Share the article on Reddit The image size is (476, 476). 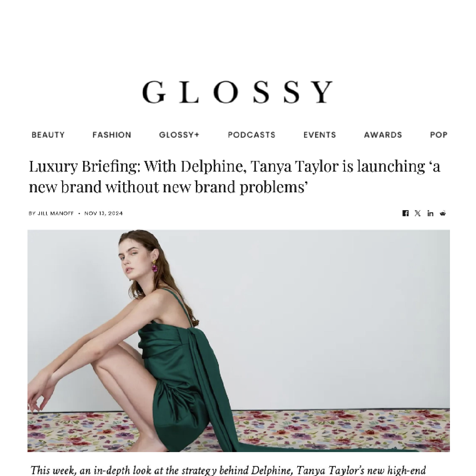(x=443, y=213)
